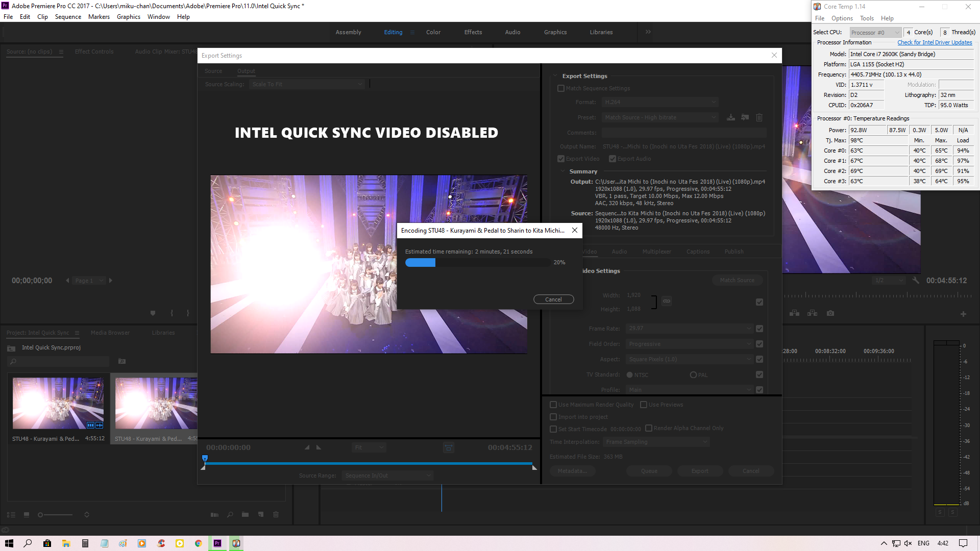Select the PAL radio button
The image size is (980, 551).
[x=693, y=375]
